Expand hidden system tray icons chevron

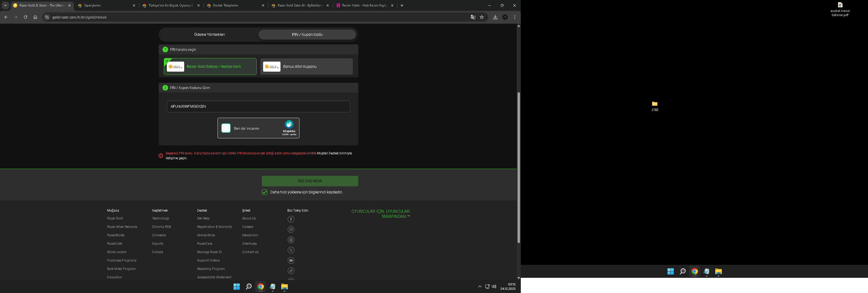coord(480,286)
